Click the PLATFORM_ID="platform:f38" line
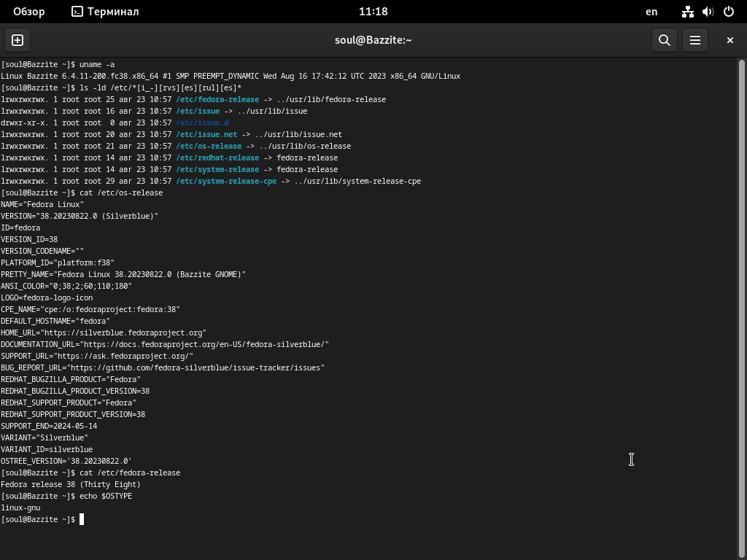747x560 pixels. click(58, 262)
